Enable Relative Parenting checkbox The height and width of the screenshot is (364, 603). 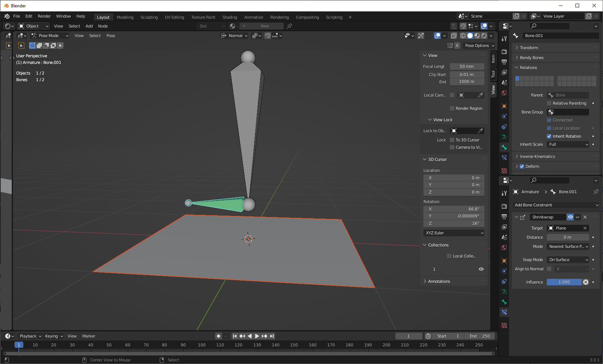(549, 103)
